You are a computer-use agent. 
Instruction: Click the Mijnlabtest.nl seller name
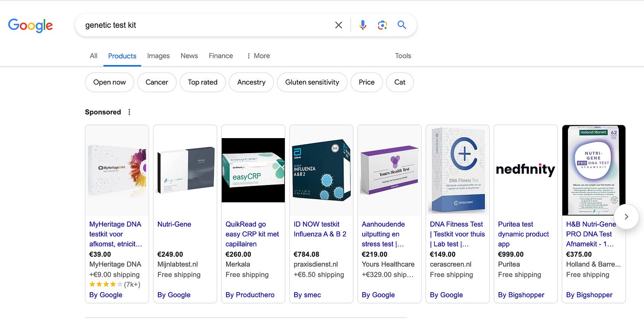pos(178,264)
